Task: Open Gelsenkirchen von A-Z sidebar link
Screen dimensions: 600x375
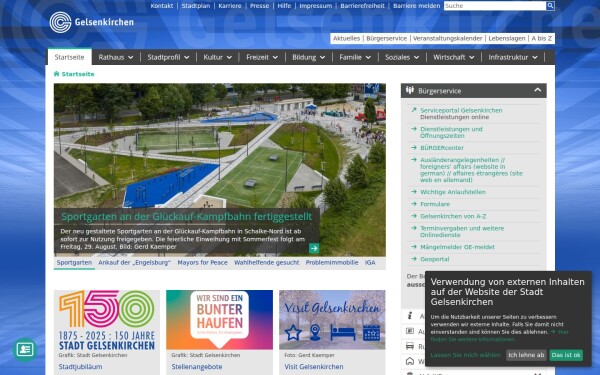Action: pyautogui.click(x=453, y=216)
